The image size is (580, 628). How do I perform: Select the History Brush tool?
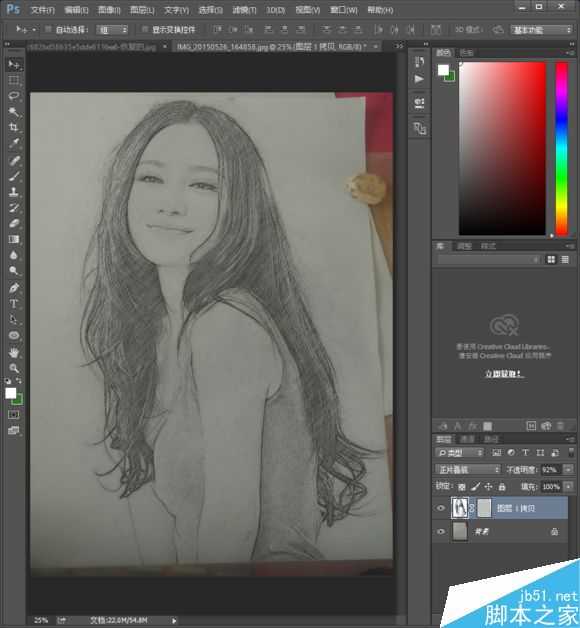click(x=14, y=207)
